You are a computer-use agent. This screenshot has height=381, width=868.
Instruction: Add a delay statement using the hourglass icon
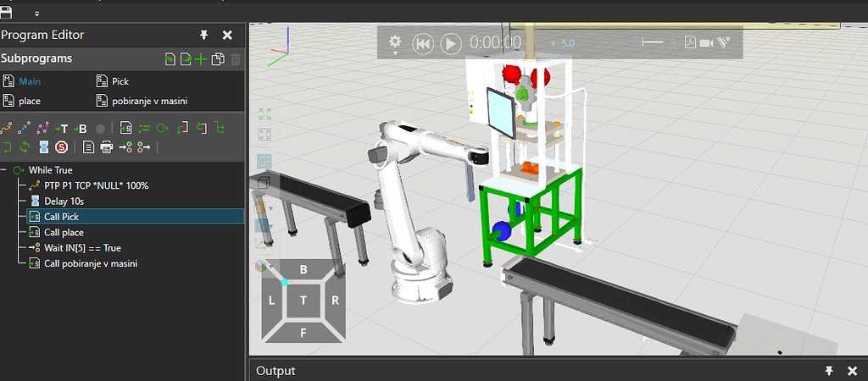43,147
